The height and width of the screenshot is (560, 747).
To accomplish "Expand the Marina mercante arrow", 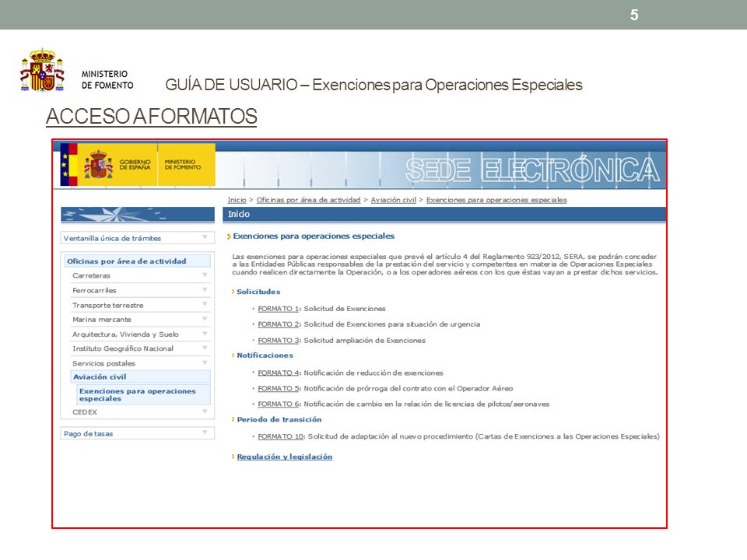I will click(205, 319).
